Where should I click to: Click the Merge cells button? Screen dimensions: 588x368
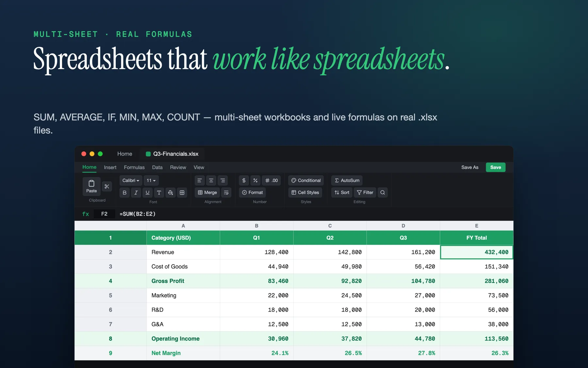pos(207,193)
